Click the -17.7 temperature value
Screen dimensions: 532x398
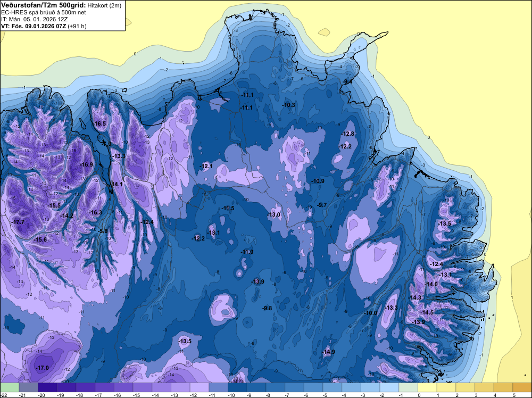pyautogui.click(x=18, y=222)
